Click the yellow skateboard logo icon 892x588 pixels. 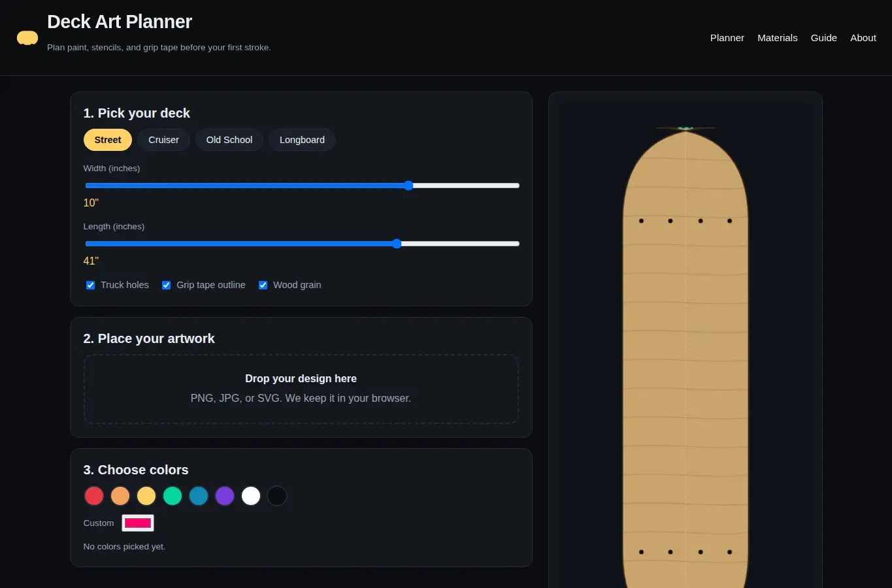tap(27, 38)
